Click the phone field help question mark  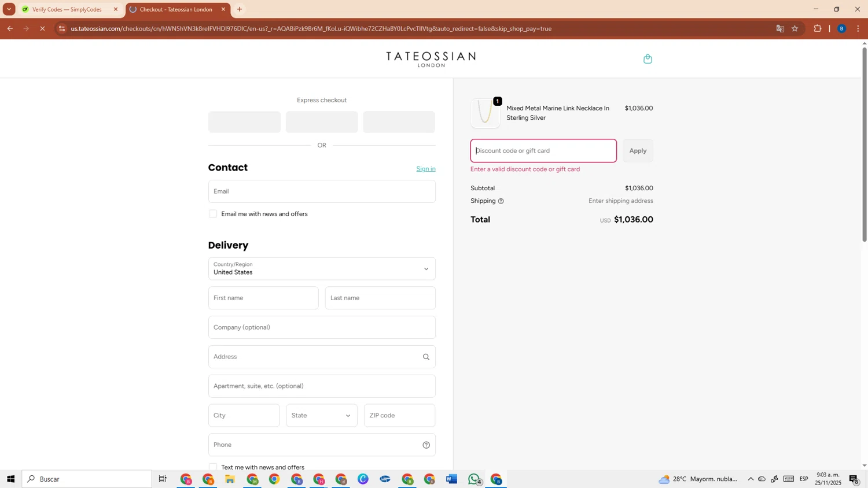click(x=426, y=445)
